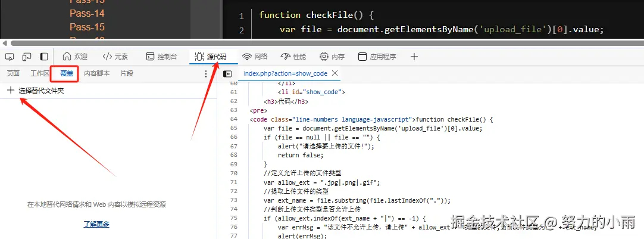Click the 'var allow_ext' code line
This screenshot has height=239, width=644.
click(x=322, y=182)
